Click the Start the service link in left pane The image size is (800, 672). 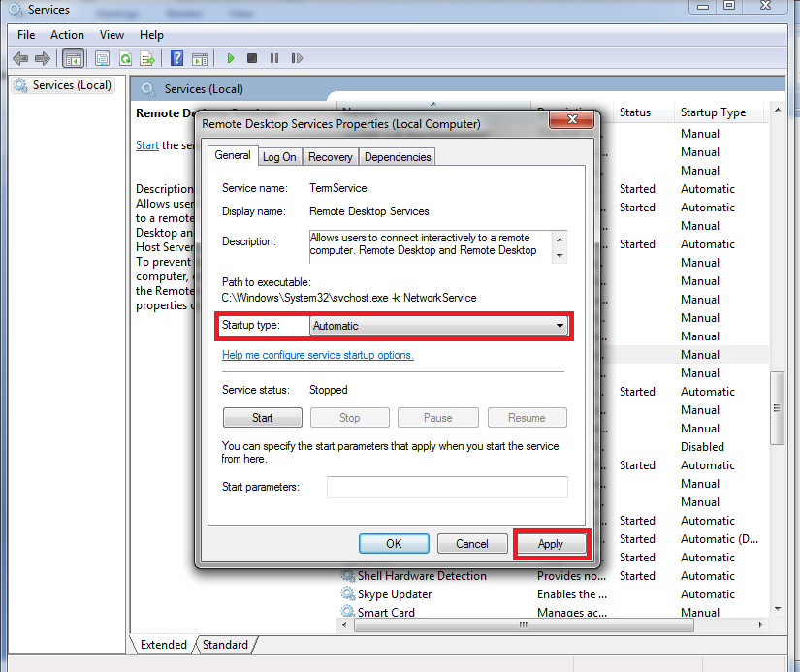point(147,145)
